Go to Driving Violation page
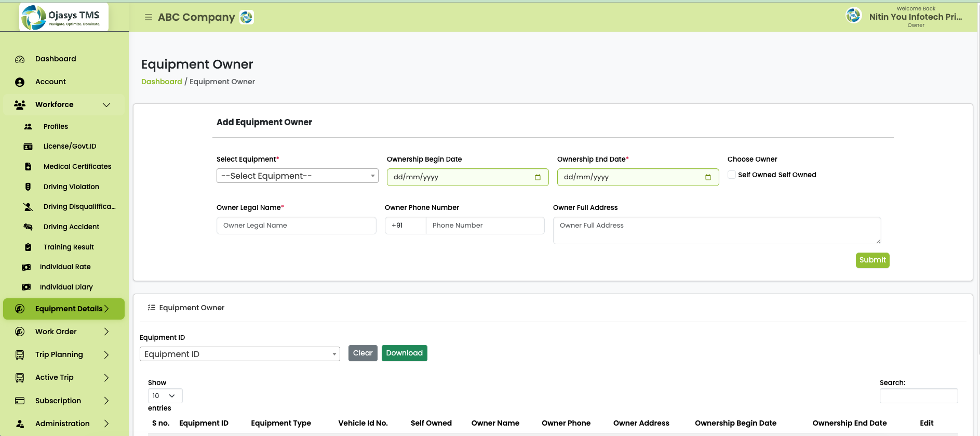The width and height of the screenshot is (980, 436). [71, 187]
